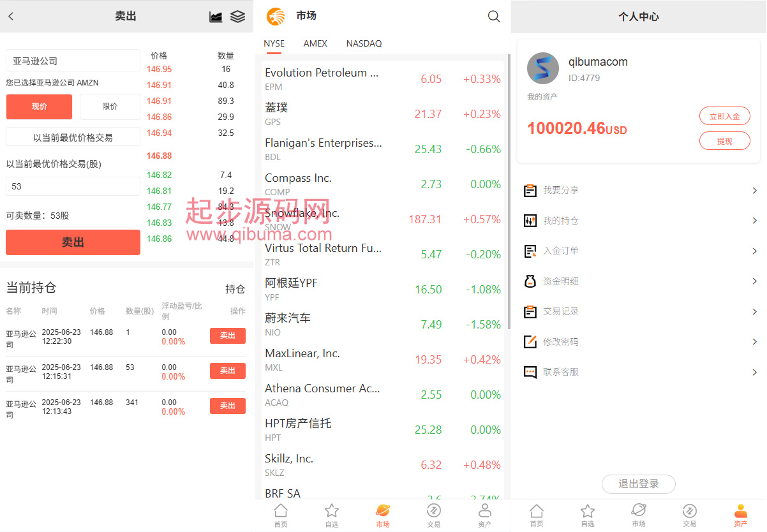Open the Evolution Petroleum EPM stock row

[382, 79]
